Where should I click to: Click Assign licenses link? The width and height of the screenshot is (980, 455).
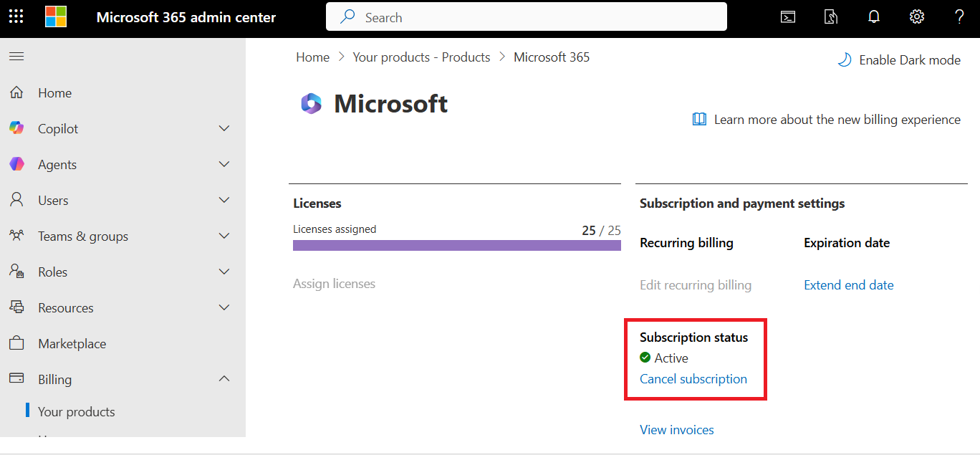[334, 284]
